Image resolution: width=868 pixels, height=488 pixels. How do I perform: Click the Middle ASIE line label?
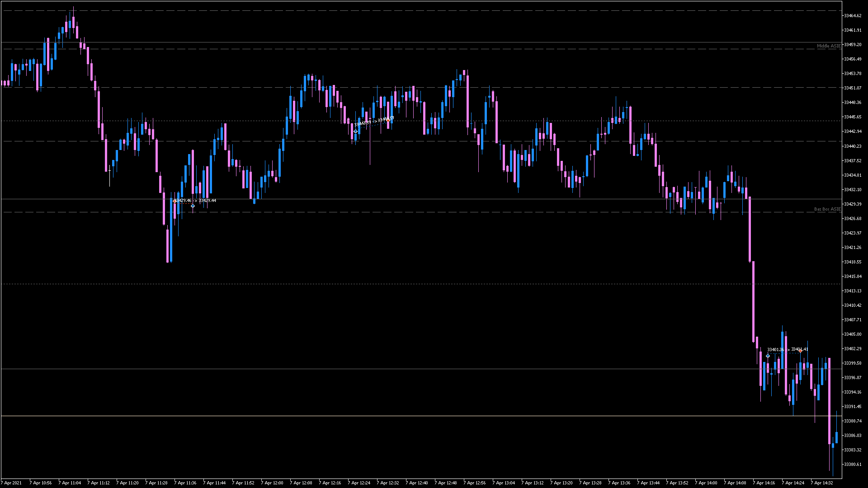coord(828,46)
